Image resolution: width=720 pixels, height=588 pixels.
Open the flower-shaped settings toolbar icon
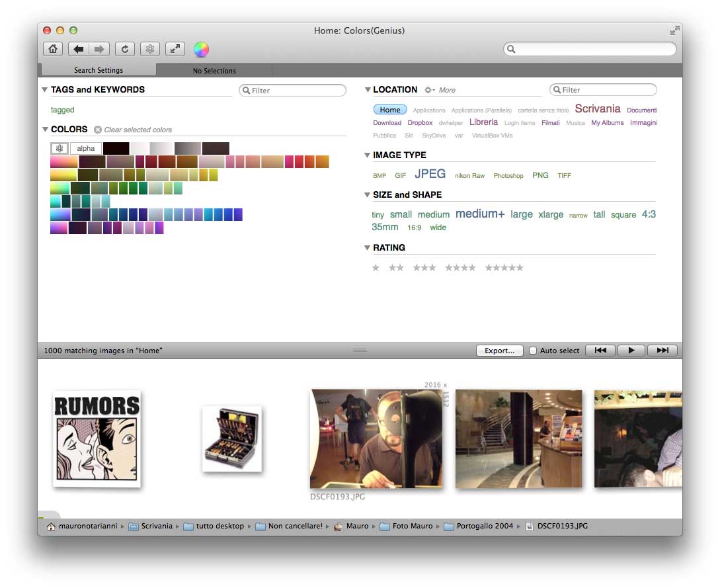(149, 49)
